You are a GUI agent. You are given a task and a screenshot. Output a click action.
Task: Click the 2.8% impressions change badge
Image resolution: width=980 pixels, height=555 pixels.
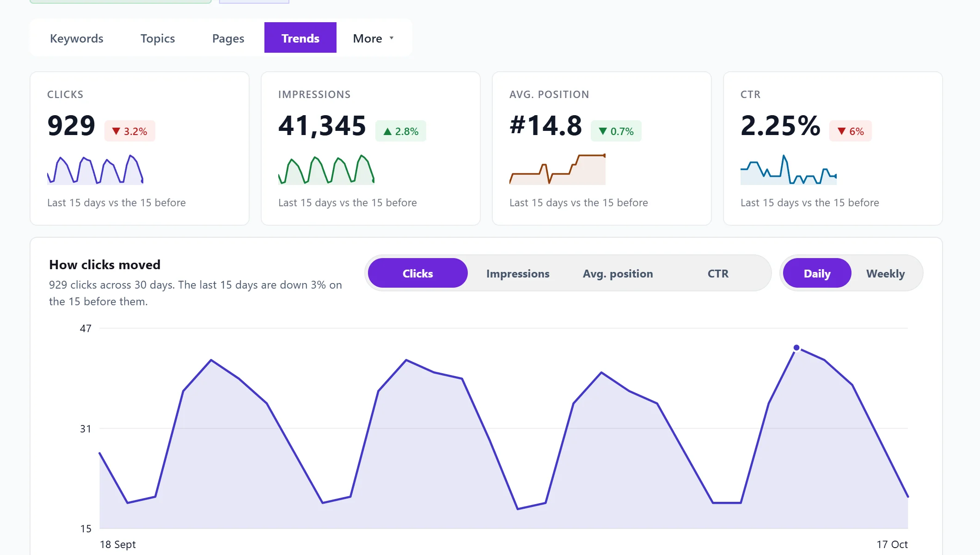[x=401, y=131]
